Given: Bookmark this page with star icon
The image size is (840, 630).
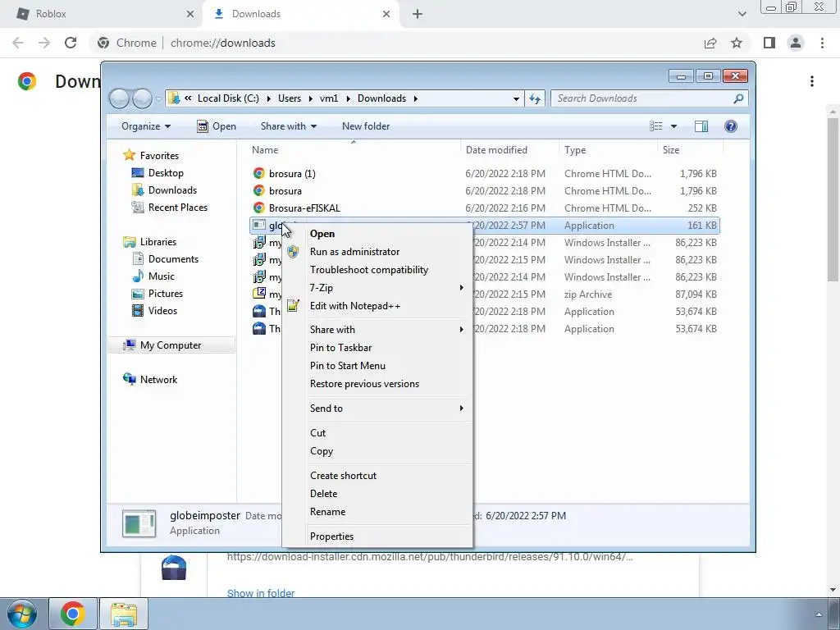Looking at the screenshot, I should tap(737, 43).
